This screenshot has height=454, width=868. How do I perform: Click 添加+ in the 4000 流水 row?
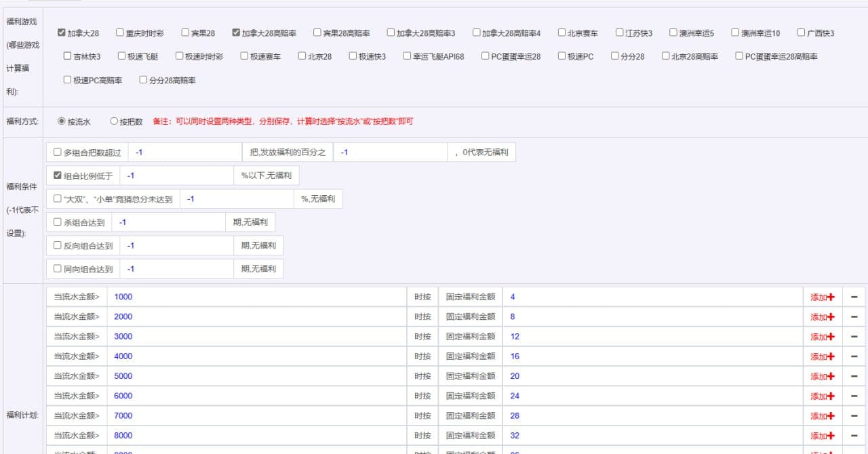(x=823, y=356)
